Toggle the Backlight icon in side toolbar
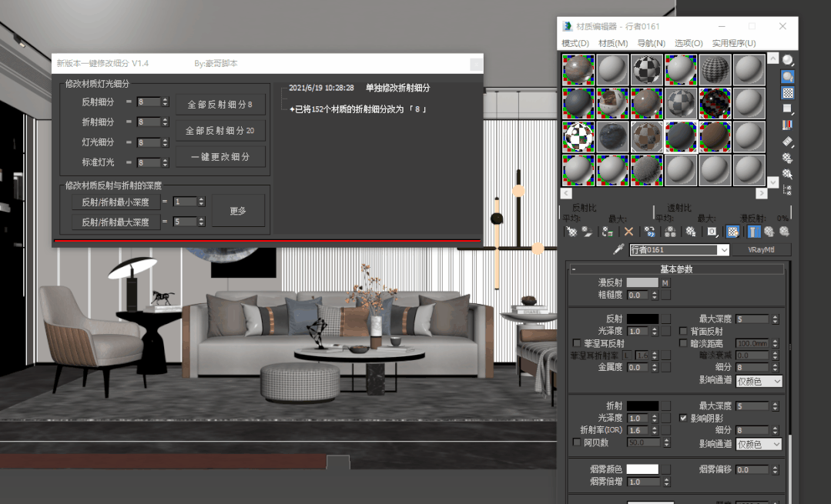 tap(788, 76)
